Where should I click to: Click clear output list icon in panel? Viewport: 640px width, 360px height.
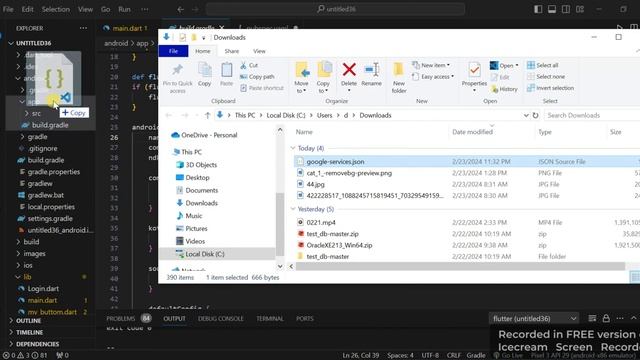point(592,318)
